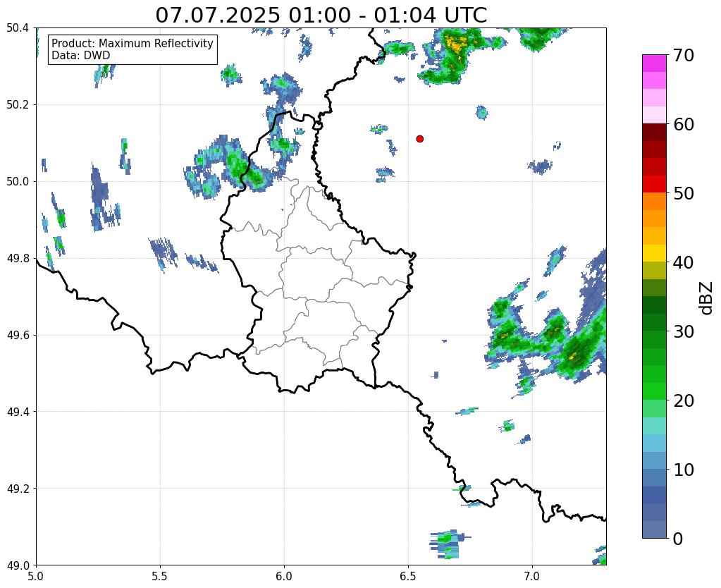721x588 pixels.
Task: Click the 50.4 latitude tick label
Action: [18, 28]
